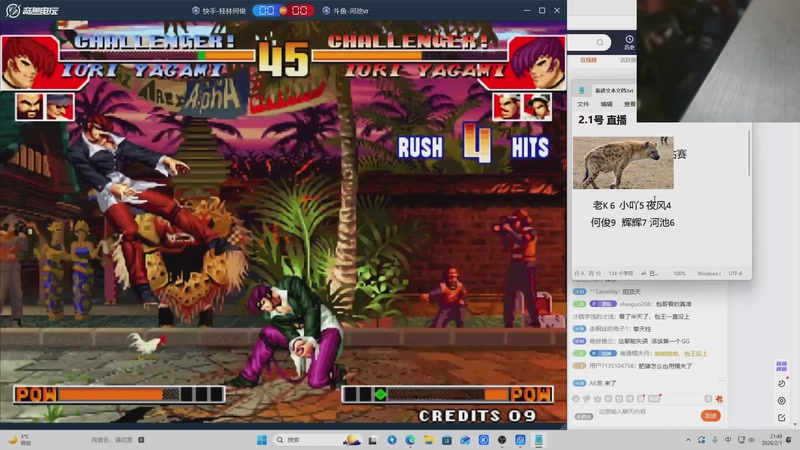
Task: Click the chat message 'AK勇 来了'
Action: 595,383
